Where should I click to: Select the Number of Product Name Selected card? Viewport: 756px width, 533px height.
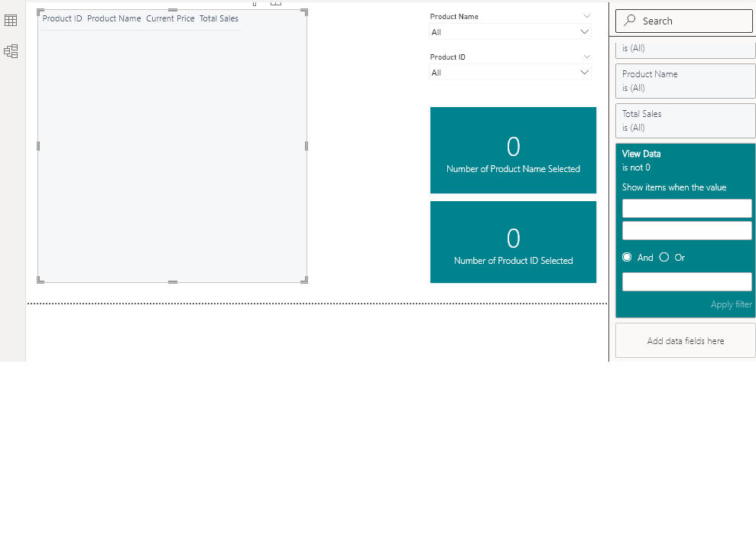point(513,150)
